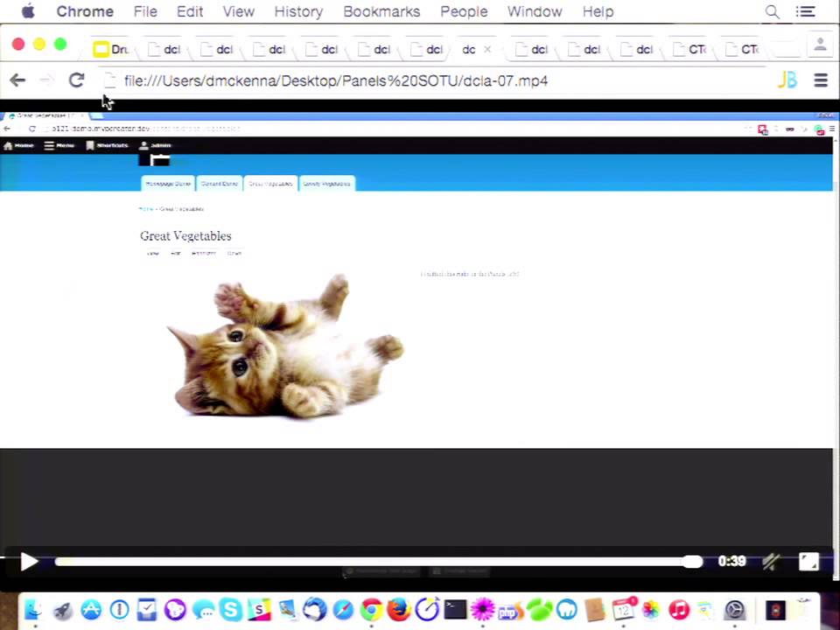Open the History menu
Image resolution: width=840 pixels, height=630 pixels.
click(298, 11)
